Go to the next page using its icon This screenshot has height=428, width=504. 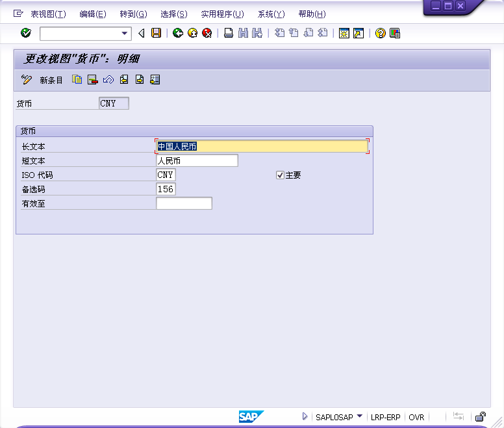click(x=309, y=33)
